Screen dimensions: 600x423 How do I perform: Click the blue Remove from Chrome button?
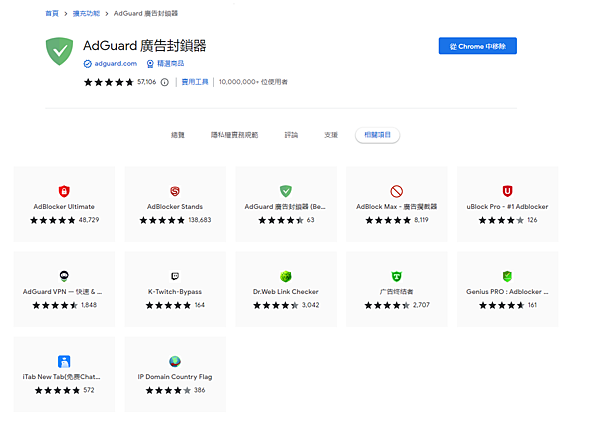[x=478, y=46]
